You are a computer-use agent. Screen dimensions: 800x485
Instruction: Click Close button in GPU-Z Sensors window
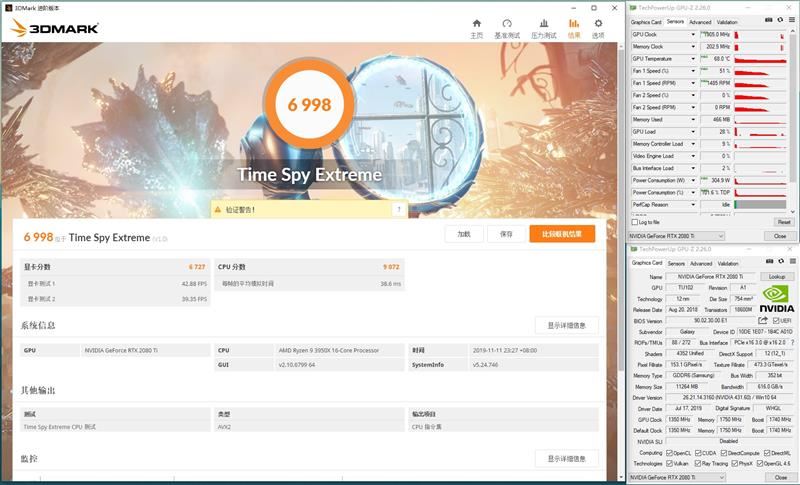(780, 236)
